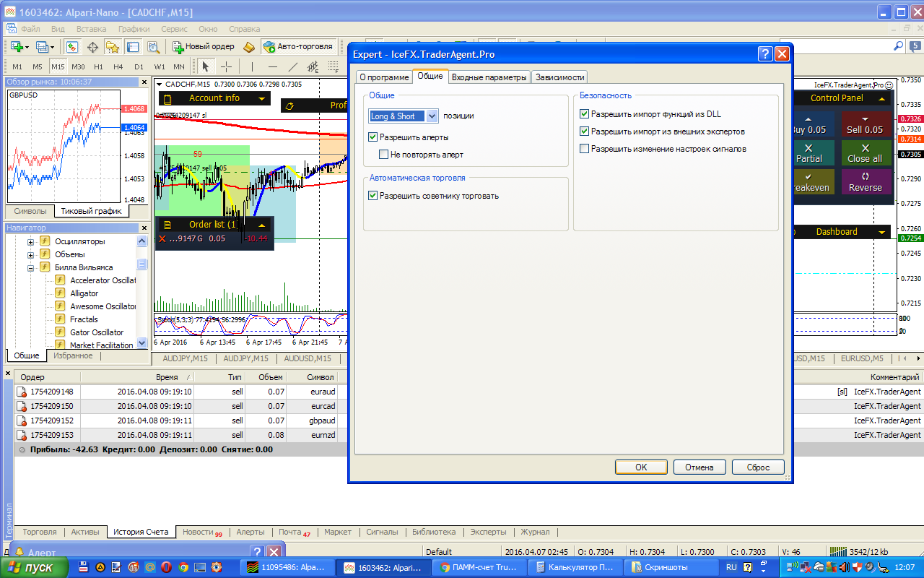Enable 'Не повторять алерт' checkbox
924x578 pixels.
click(x=384, y=155)
